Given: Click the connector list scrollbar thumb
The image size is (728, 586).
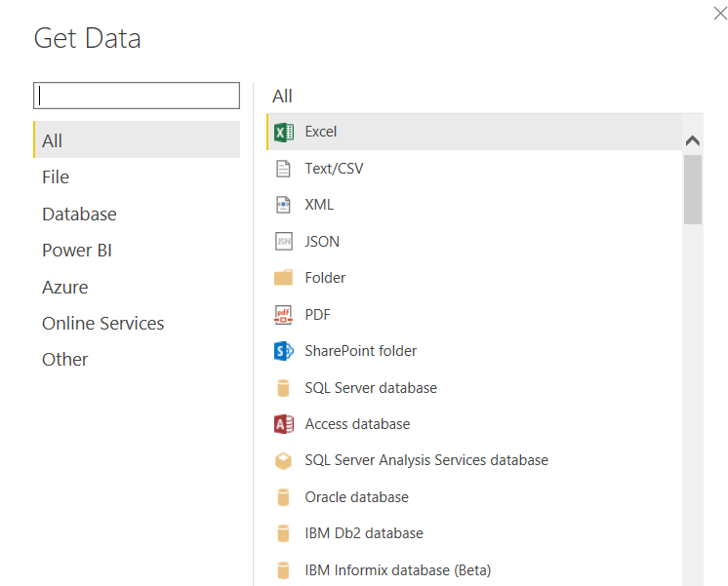Looking at the screenshot, I should click(x=692, y=189).
